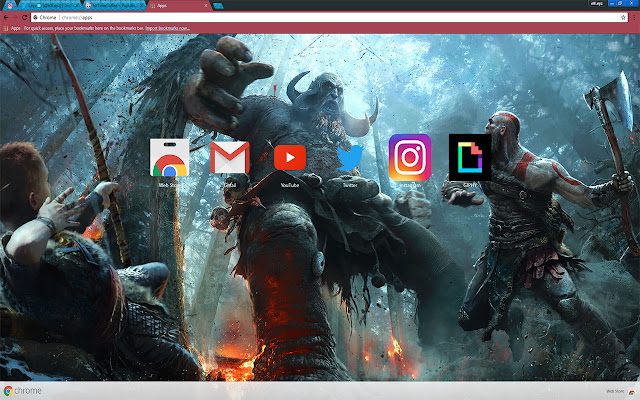
Task: Click the Import bookmarks now link
Action: [x=167, y=28]
